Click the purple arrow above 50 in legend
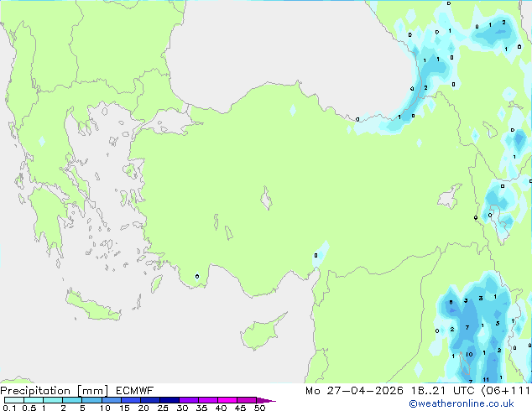The height and width of the screenshot is (411, 532). (266, 400)
